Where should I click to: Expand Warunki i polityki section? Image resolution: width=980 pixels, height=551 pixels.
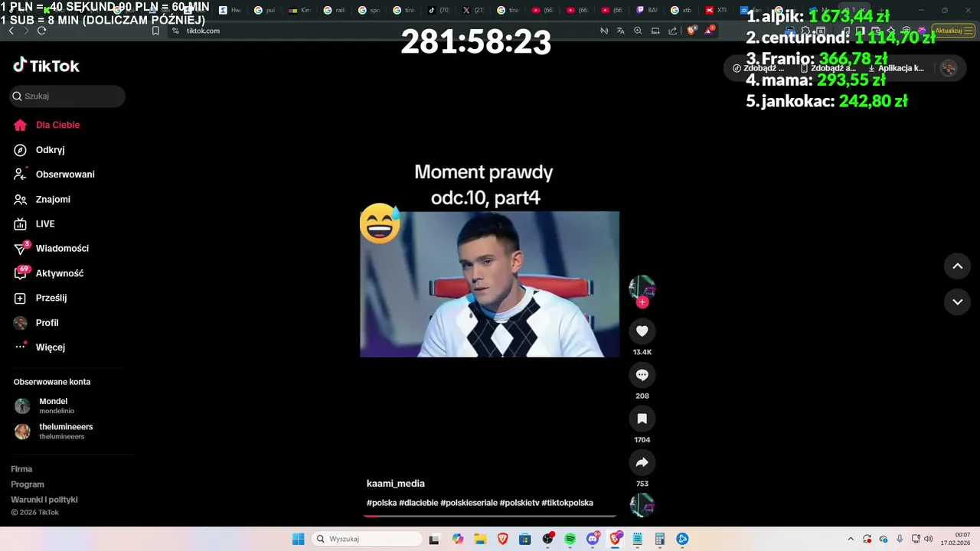pos(44,500)
